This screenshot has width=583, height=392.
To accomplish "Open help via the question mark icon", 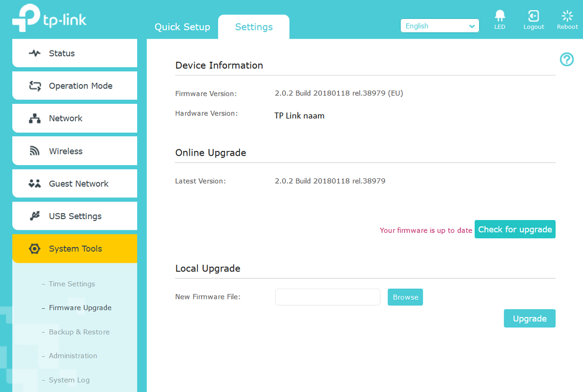I will point(567,59).
